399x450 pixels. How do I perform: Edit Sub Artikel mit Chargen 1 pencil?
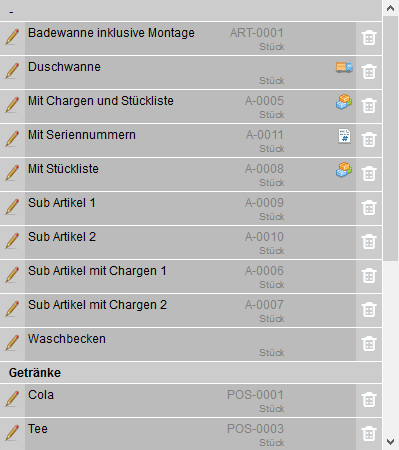pos(12,275)
